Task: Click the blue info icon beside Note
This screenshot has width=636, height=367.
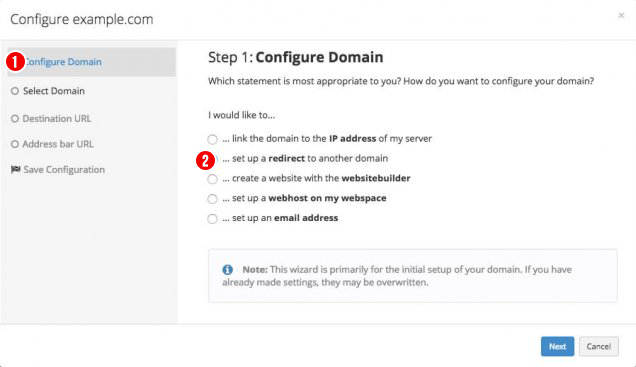Action: pos(228,270)
